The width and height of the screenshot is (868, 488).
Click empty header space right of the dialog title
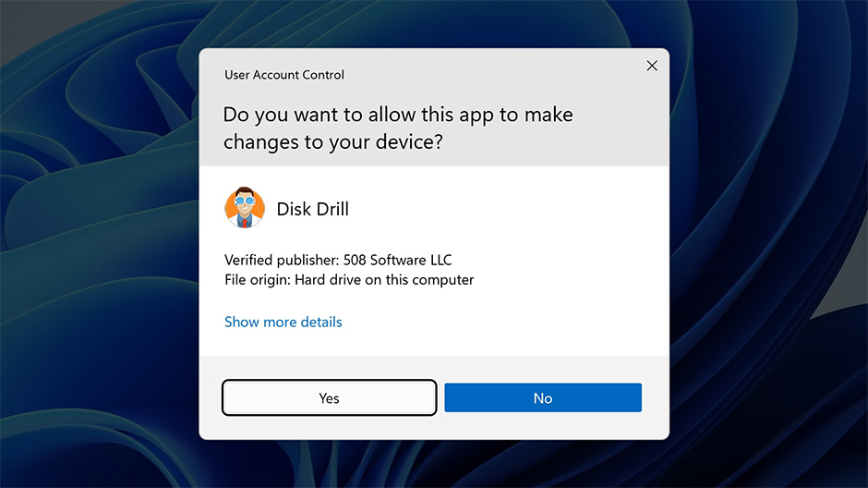(x=489, y=75)
